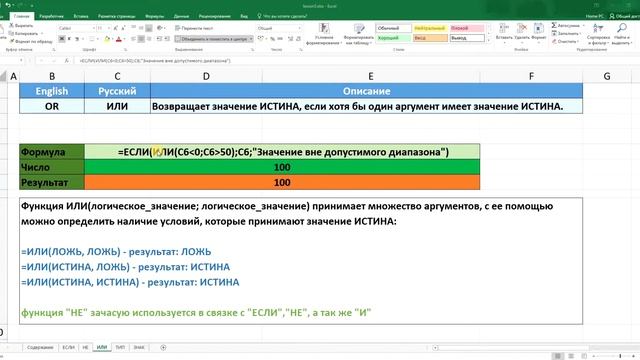
Task: Click Wrap Text (Перенести текст)
Action: coord(194,28)
